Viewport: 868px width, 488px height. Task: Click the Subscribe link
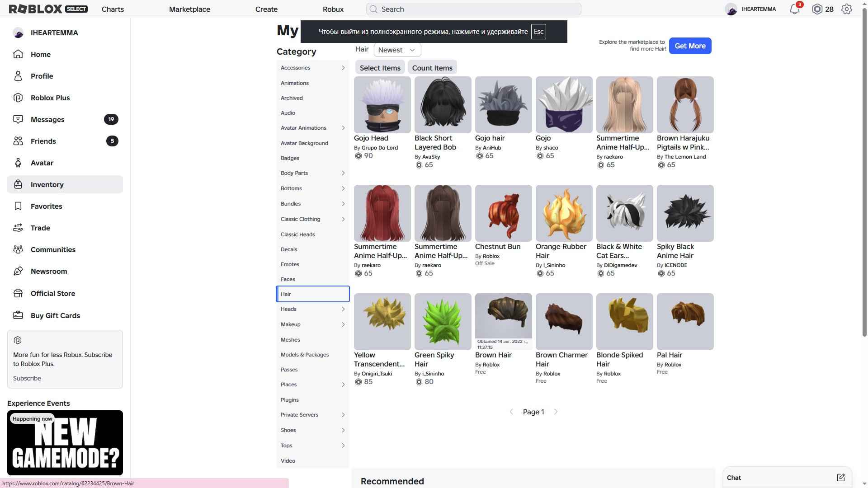tap(27, 378)
